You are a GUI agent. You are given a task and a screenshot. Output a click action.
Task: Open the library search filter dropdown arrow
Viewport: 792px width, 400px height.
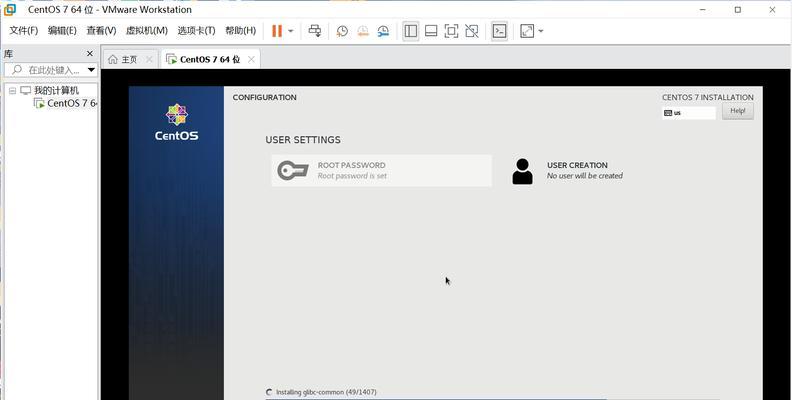(91, 70)
